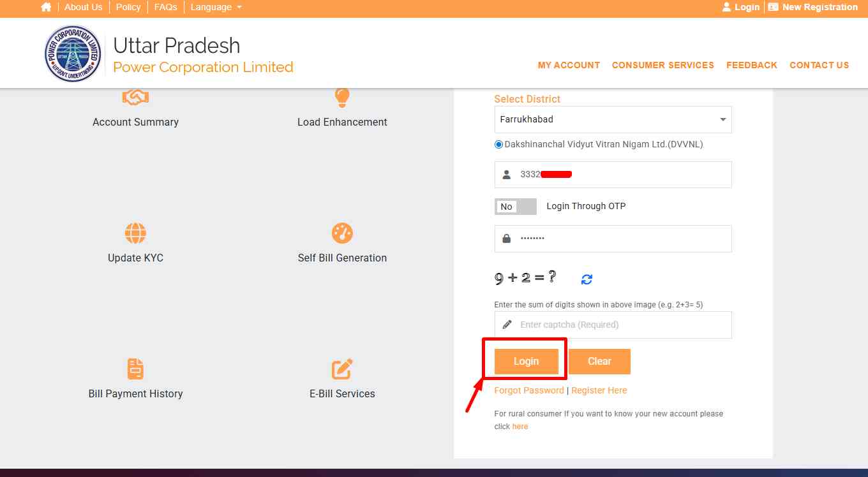Click the Clear button

[x=599, y=362]
